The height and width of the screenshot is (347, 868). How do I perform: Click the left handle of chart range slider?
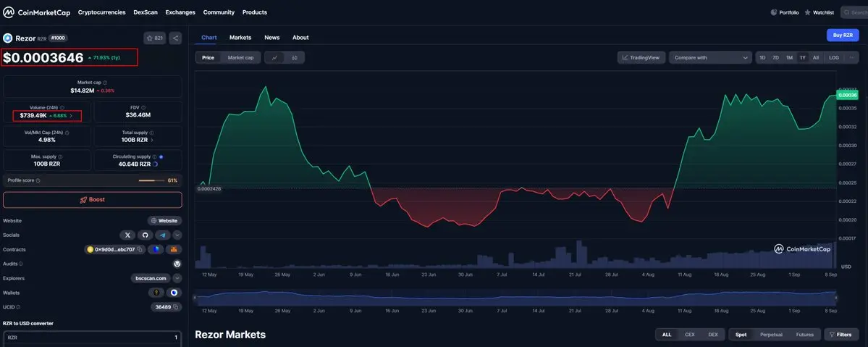(194, 298)
